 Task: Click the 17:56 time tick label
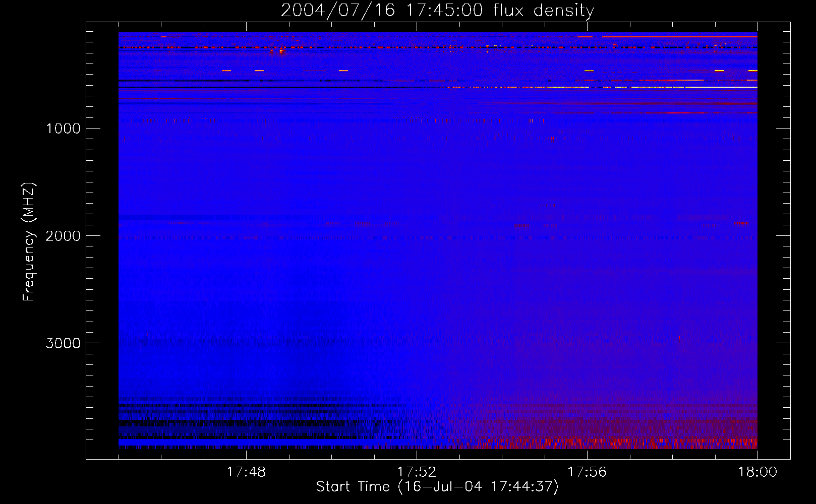[x=587, y=472]
